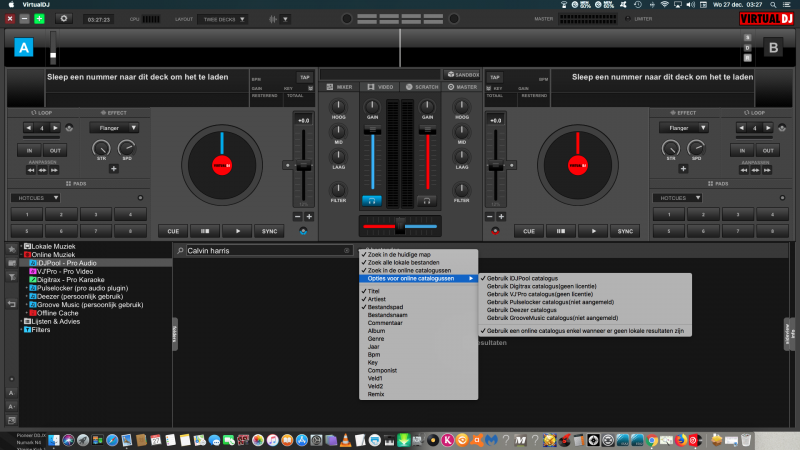The width and height of the screenshot is (800, 450).
Task: Open Spotlight search in macOS menu bar
Action: click(773, 5)
